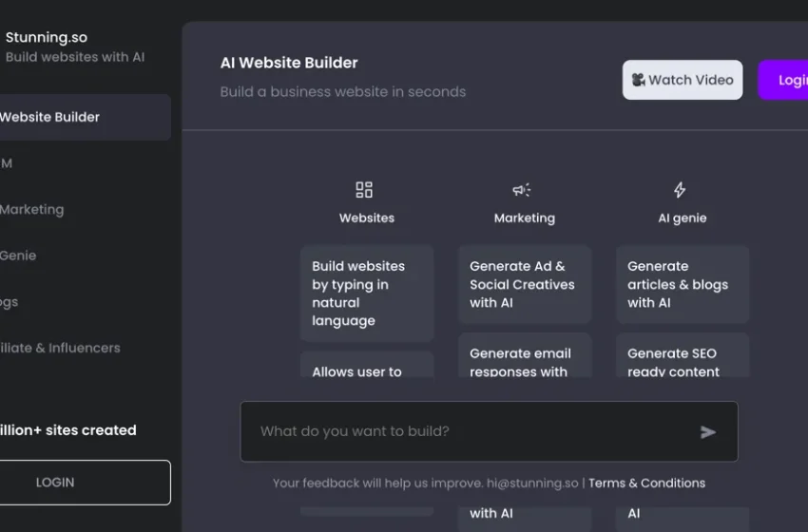Select the 'Generate SEO ready content' card
Viewport: 808px width, 532px height.
tap(683, 355)
